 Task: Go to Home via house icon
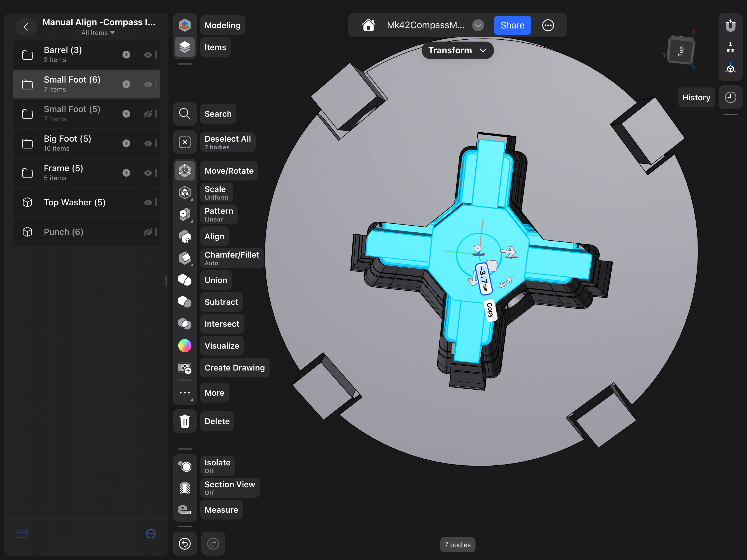pyautogui.click(x=368, y=25)
